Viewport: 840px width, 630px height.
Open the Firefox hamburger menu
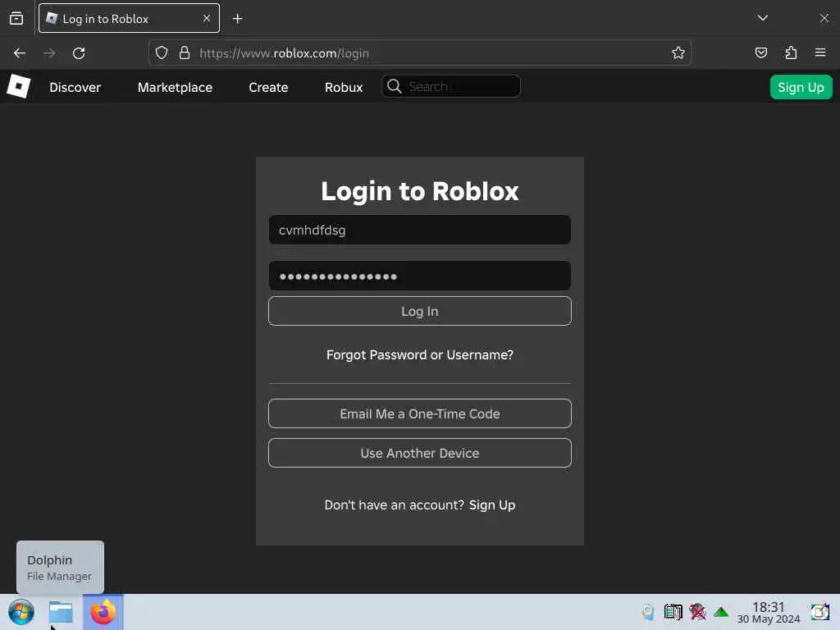point(820,53)
